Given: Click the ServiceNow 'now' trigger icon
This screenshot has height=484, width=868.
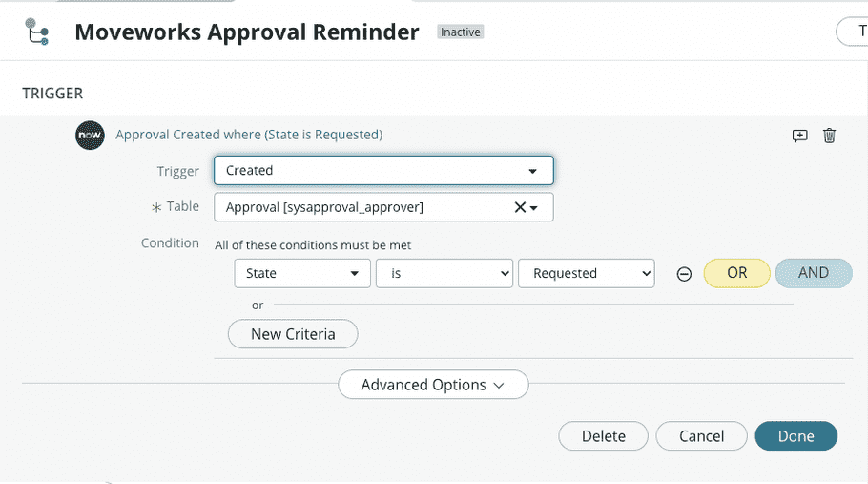Looking at the screenshot, I should [x=90, y=136].
